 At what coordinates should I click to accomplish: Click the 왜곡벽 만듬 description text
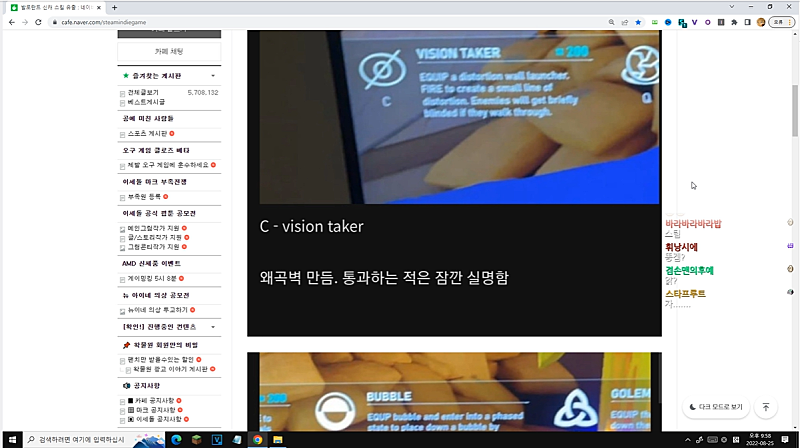[x=384, y=278]
